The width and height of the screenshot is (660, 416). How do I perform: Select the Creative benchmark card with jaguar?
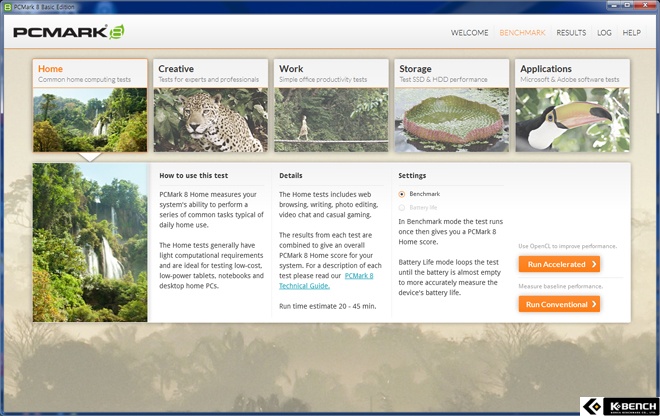210,105
